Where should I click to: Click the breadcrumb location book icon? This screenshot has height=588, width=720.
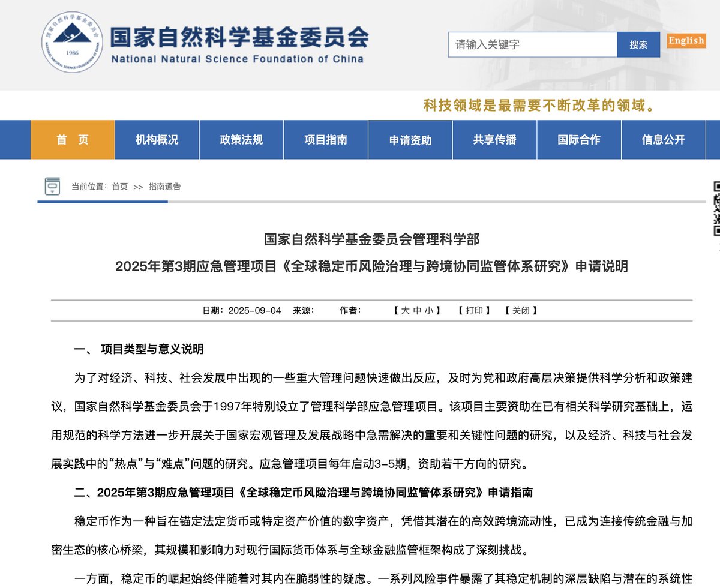pos(53,187)
